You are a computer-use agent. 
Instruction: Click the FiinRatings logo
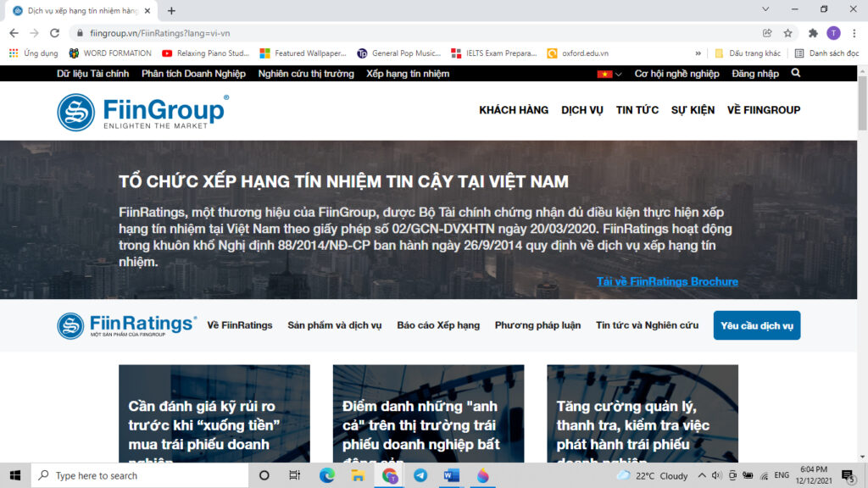(x=127, y=325)
